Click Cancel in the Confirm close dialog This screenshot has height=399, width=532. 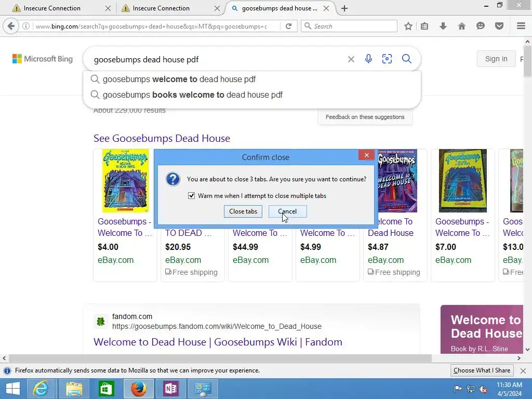(x=287, y=211)
